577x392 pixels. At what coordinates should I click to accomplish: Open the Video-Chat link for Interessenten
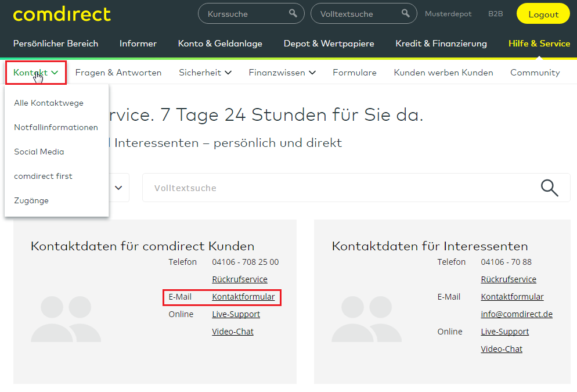point(501,349)
